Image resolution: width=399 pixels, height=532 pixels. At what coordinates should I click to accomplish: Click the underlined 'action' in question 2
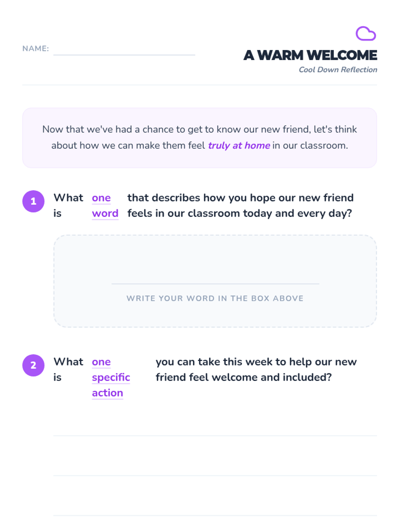pyautogui.click(x=108, y=393)
